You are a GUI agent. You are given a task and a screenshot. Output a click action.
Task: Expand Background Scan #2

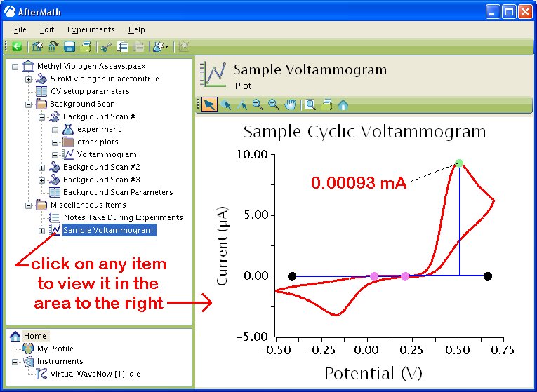[x=42, y=168]
